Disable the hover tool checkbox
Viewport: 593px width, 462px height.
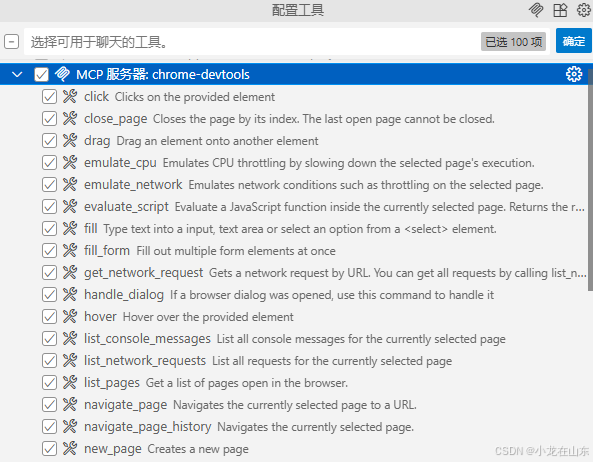[x=49, y=316]
